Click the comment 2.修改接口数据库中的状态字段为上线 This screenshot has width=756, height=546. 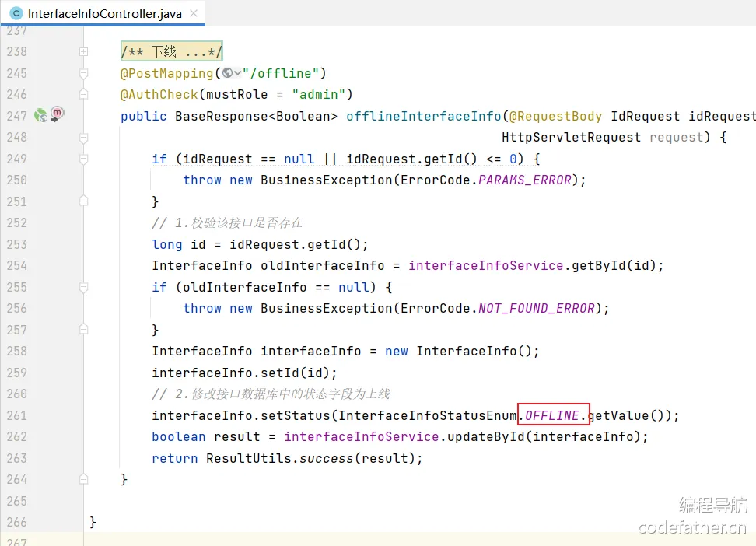click(271, 394)
